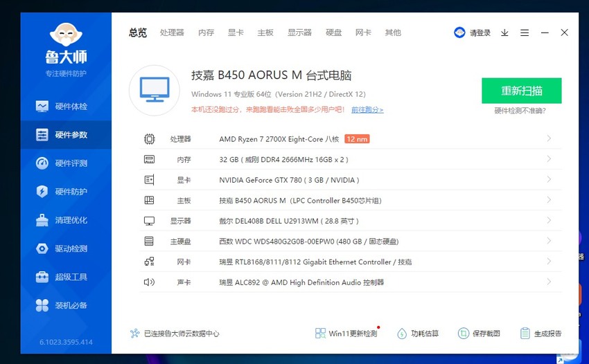Image resolution: width=589 pixels, height=364 pixels.
Task: Click the Win11更新检测 icon
Action: tap(320, 334)
